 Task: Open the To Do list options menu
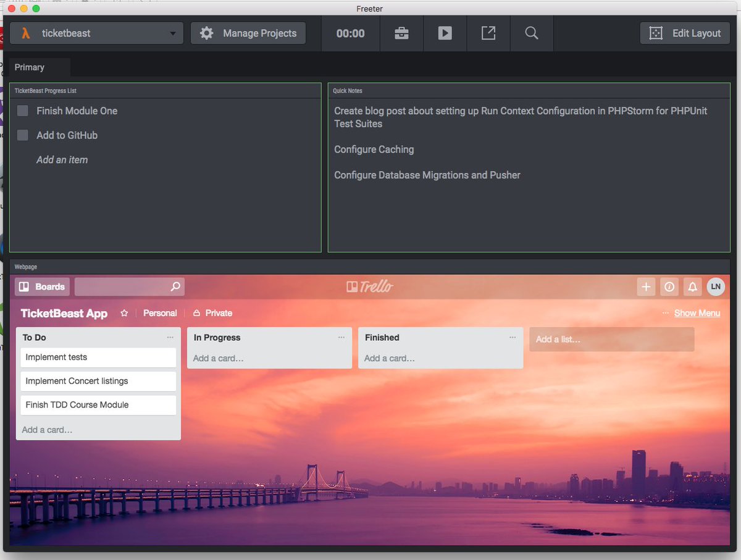pyautogui.click(x=170, y=337)
